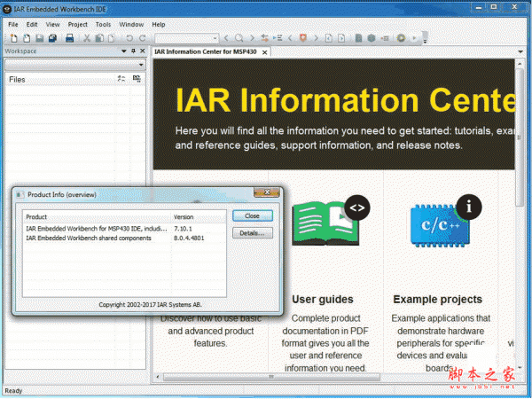This screenshot has width=532, height=399.
Task: Open the quick search combo box
Action: [x=186, y=38]
